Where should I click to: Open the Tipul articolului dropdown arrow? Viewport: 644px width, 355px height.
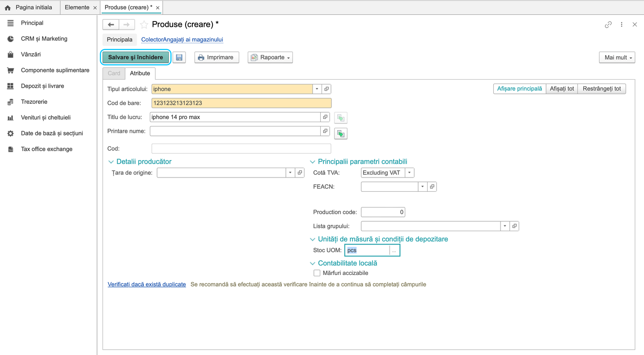(317, 89)
